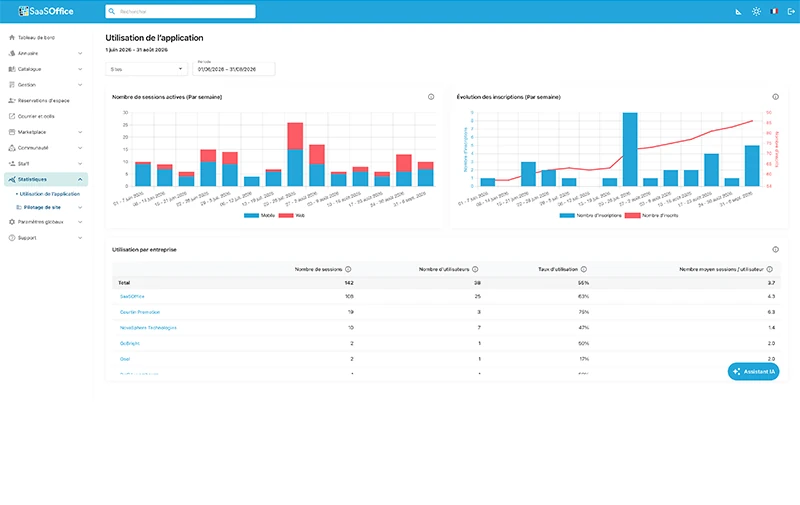The image size is (800, 505).
Task: Click info icon of Utilisation par entreprise panel
Action: 776,249
